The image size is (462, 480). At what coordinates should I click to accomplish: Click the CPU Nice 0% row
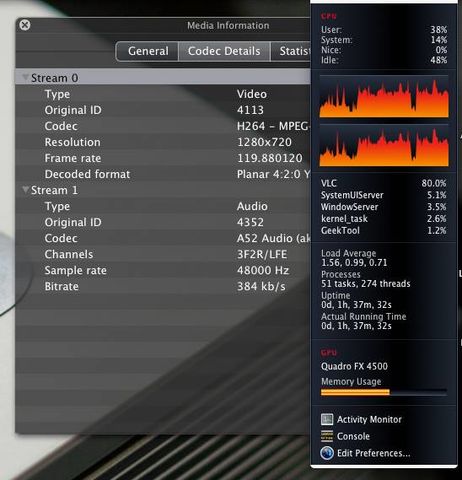tap(384, 50)
